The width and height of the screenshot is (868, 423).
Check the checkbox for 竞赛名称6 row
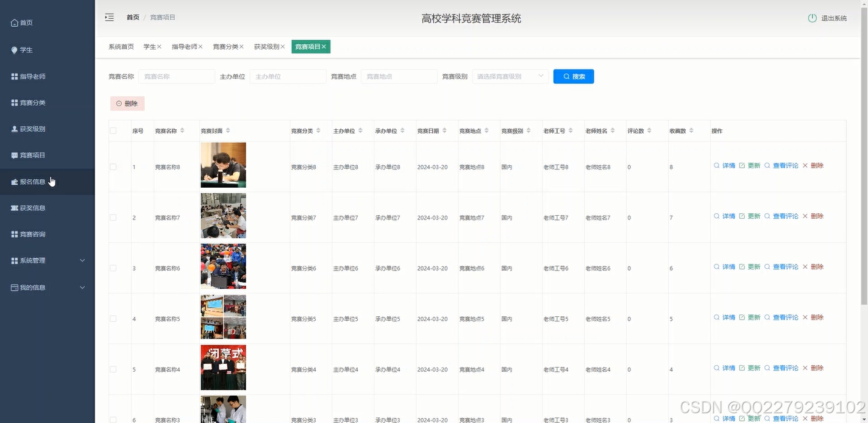[112, 266]
